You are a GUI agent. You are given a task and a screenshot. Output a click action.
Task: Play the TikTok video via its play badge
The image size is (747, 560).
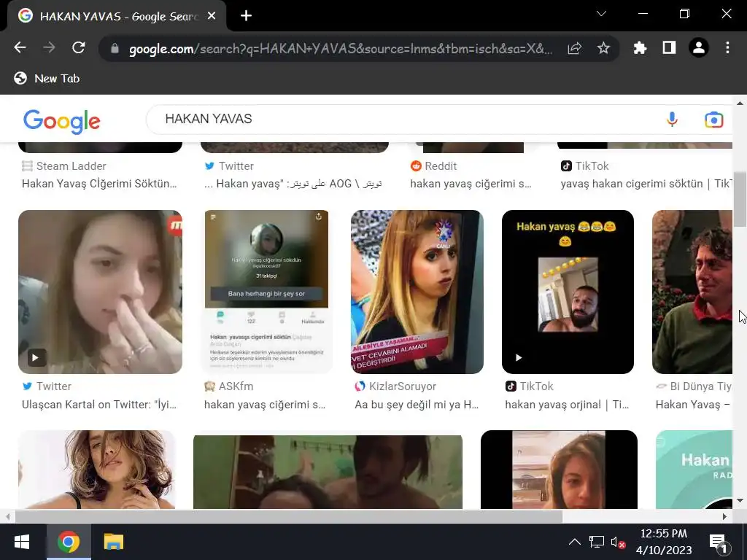tap(519, 357)
